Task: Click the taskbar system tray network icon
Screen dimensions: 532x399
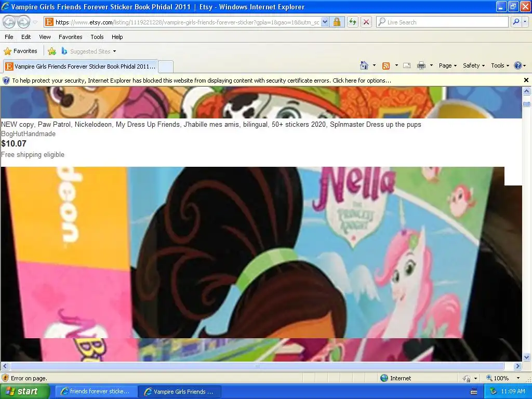Action: [494, 392]
